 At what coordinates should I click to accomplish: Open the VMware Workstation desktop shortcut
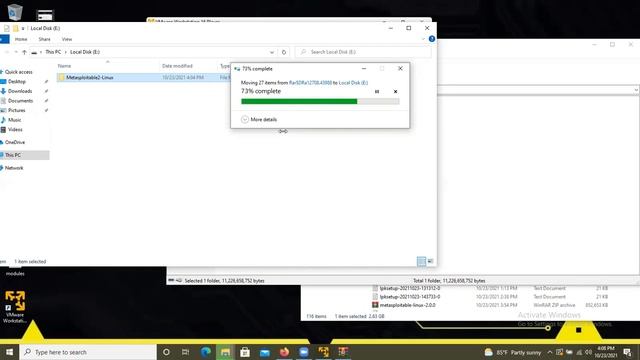coord(15,307)
